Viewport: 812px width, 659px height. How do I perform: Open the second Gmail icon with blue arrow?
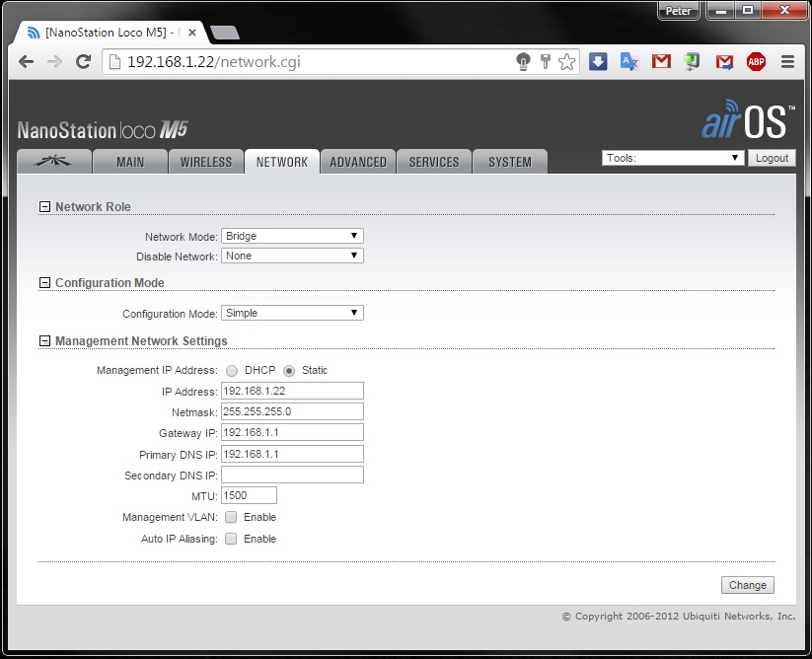[x=724, y=62]
